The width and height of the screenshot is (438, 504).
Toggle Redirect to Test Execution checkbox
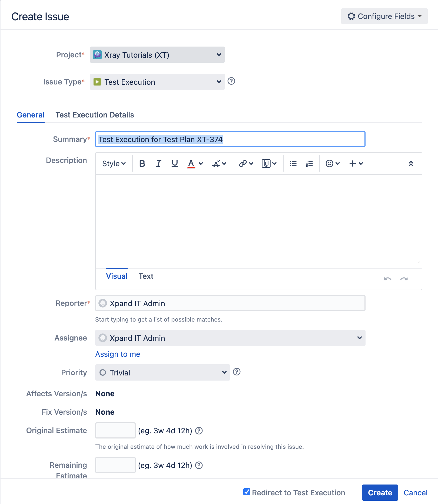[x=247, y=492]
